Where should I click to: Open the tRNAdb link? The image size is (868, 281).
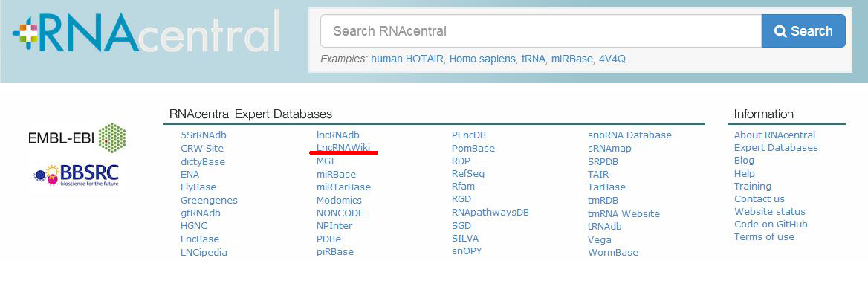coord(604,226)
